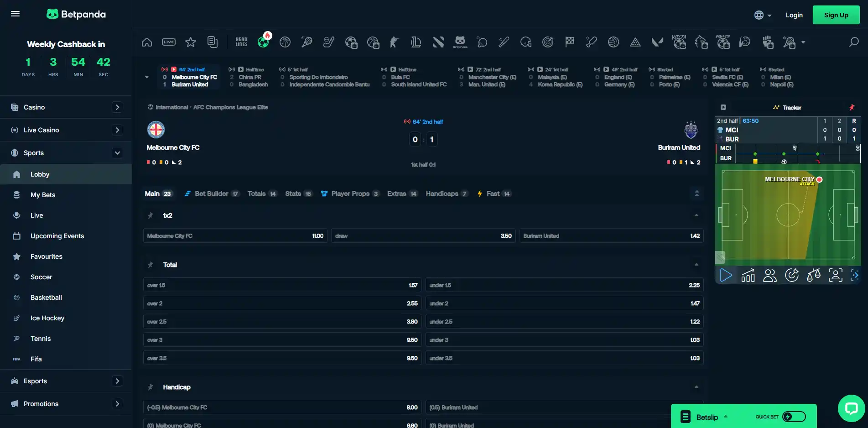Viewport: 868px width, 428px height.
Task: Switch to the Totals tab
Action: pyautogui.click(x=262, y=194)
